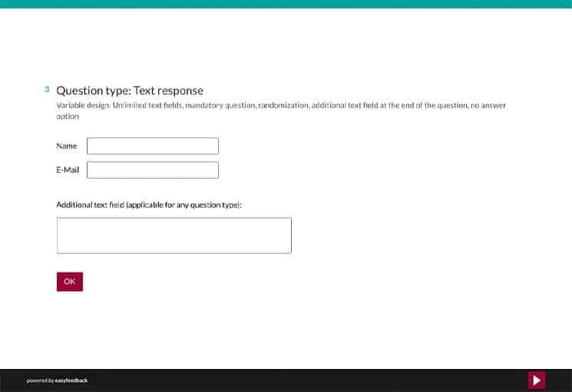Open the powered by easyfeedback link
572x392 pixels.
57,380
